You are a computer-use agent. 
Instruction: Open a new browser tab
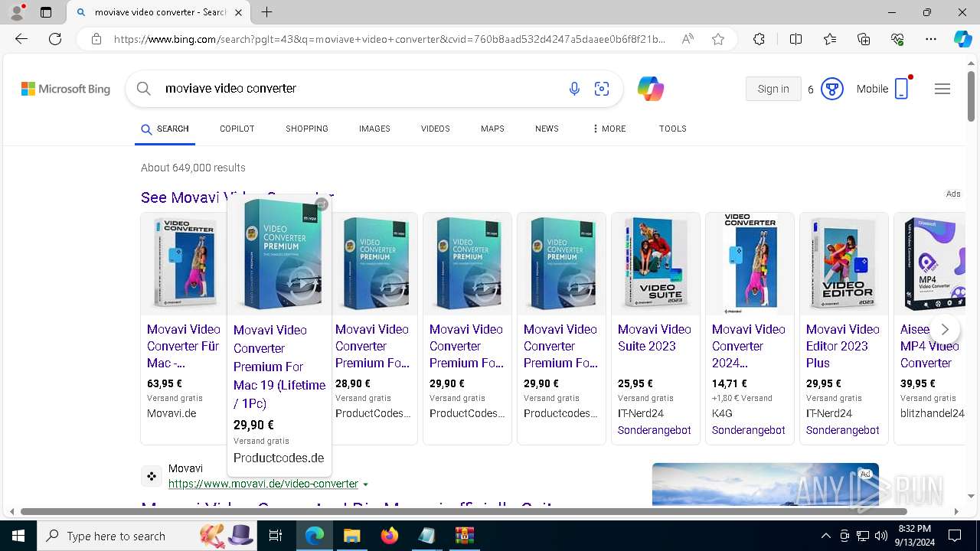pyautogui.click(x=266, y=12)
